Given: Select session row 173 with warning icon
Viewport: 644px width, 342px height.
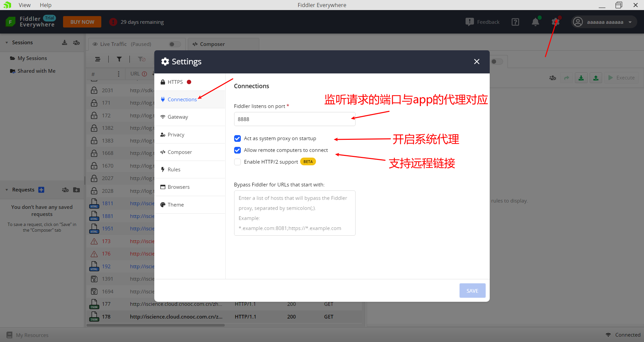Looking at the screenshot, I should coord(121,241).
